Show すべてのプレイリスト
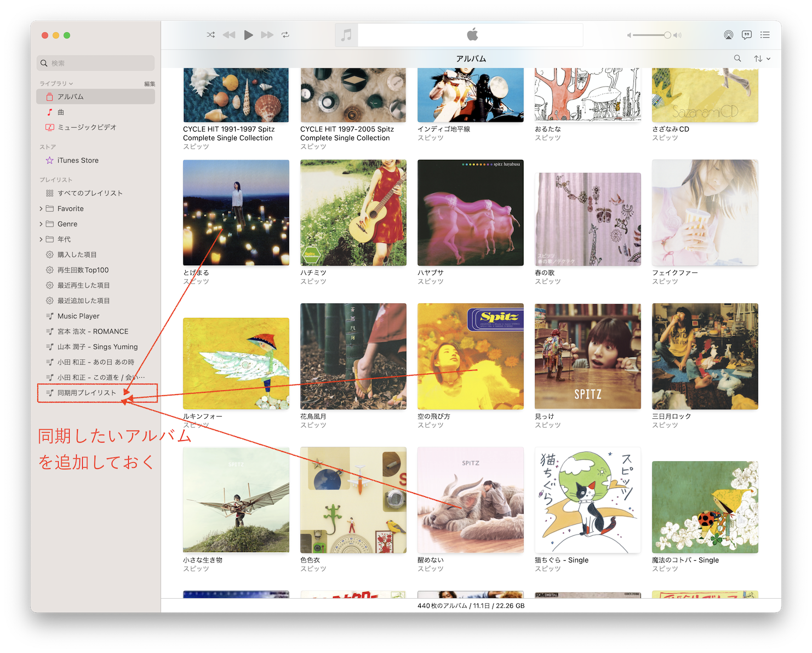 tap(96, 194)
